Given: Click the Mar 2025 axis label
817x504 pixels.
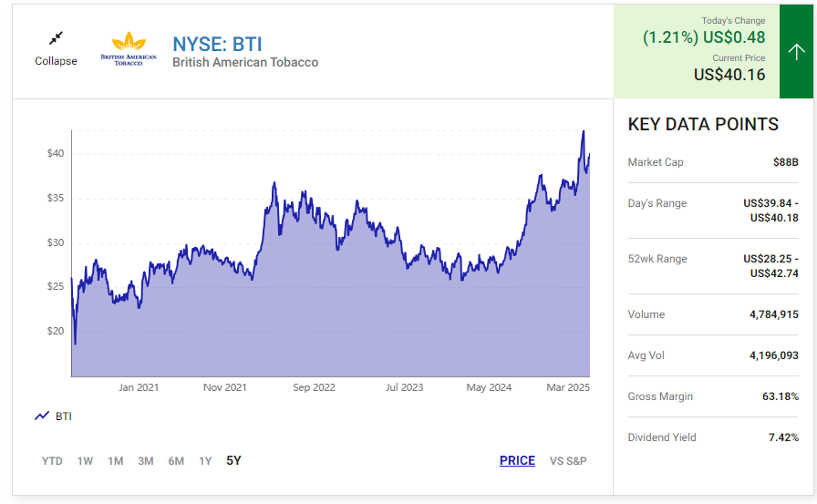Looking at the screenshot, I should point(568,388).
